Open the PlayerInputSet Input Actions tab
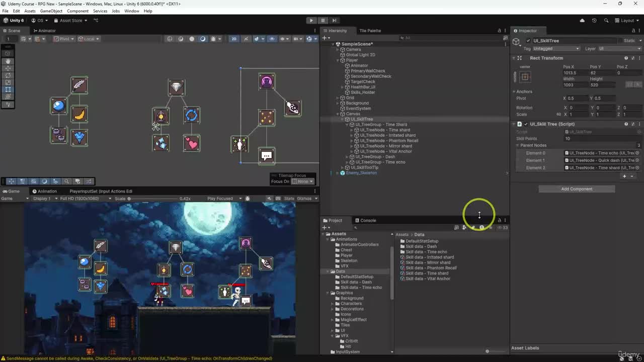This screenshot has height=362, width=644. pos(101,191)
